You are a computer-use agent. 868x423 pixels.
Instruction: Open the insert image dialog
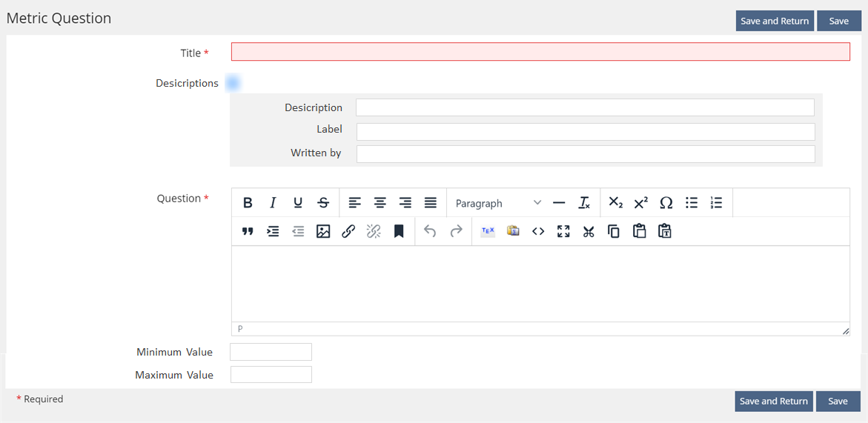click(323, 232)
